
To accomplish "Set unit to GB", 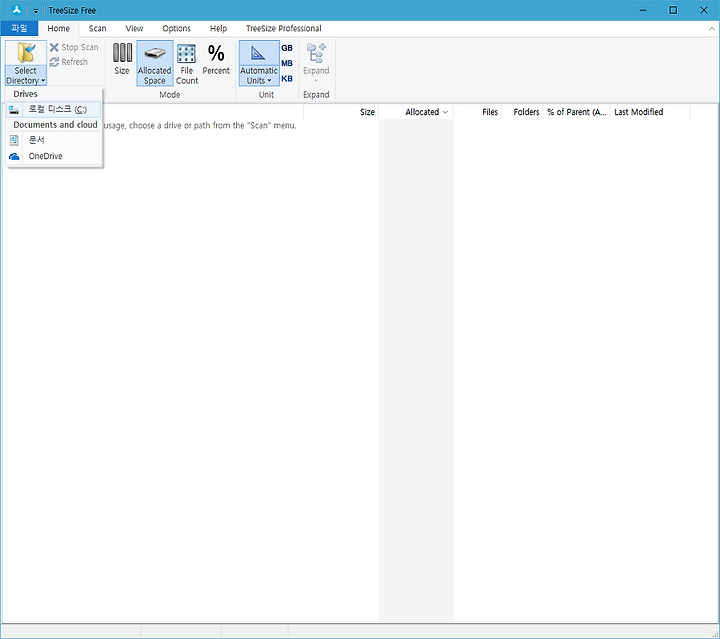I will tap(287, 48).
